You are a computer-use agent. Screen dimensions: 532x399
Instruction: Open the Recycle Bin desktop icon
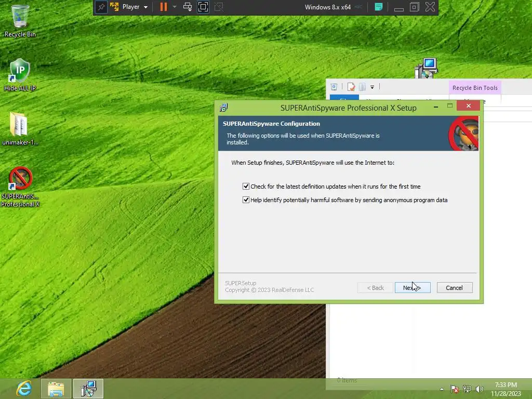pos(20,21)
